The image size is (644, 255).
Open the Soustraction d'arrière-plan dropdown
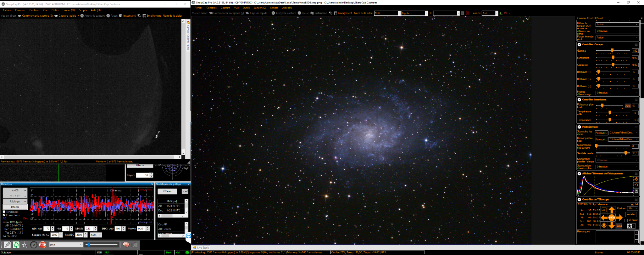pos(617,167)
